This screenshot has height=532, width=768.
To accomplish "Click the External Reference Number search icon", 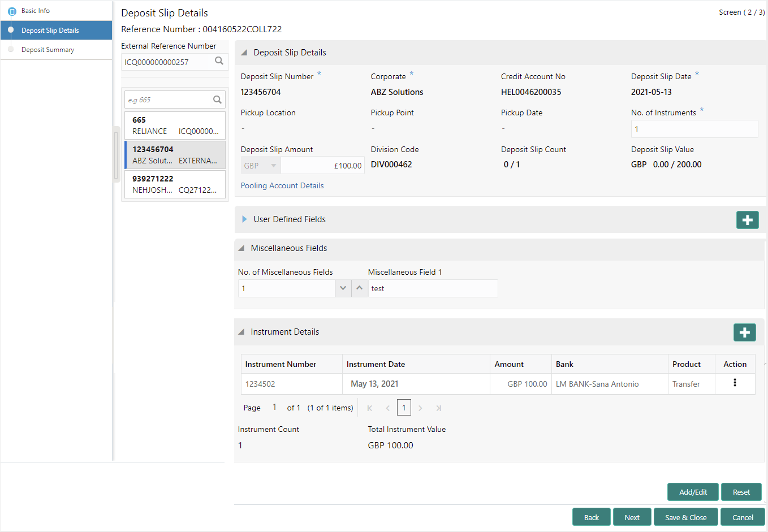I will pos(219,61).
